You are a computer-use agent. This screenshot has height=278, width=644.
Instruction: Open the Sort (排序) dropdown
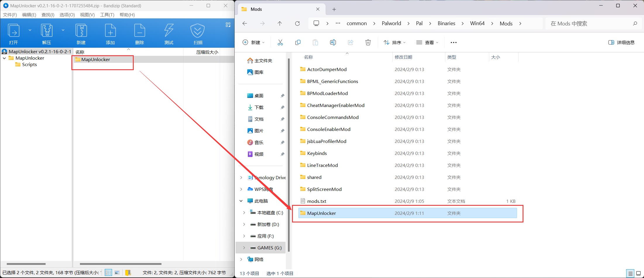coord(394,42)
